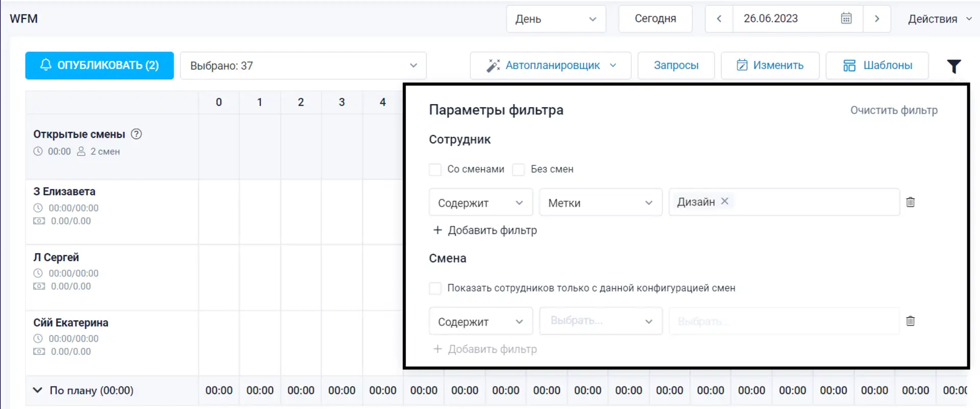Go to previous day arrow

pyautogui.click(x=719, y=19)
